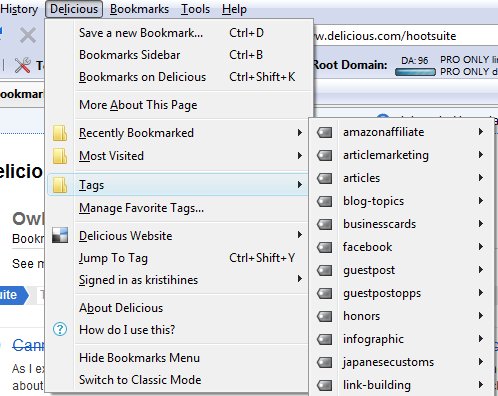Select the japanesecustoms tag entry
Viewport: 498px width, 396px height.
[x=401, y=362]
